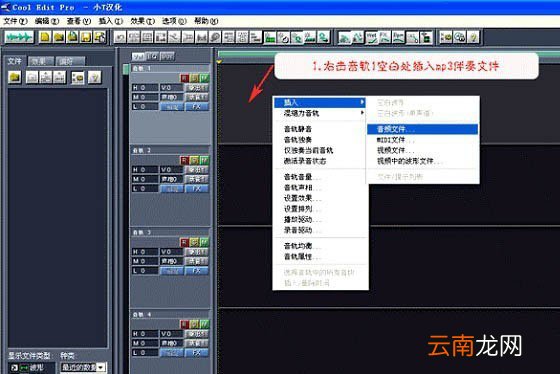Click the lightbulb icon in file panel

click(x=95, y=77)
